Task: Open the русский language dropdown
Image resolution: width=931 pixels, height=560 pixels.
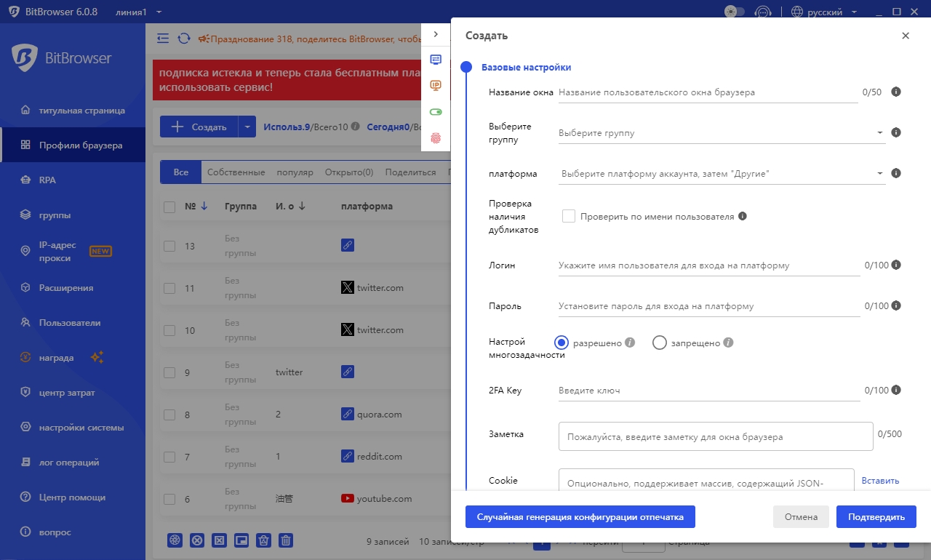Action: pyautogui.click(x=824, y=12)
